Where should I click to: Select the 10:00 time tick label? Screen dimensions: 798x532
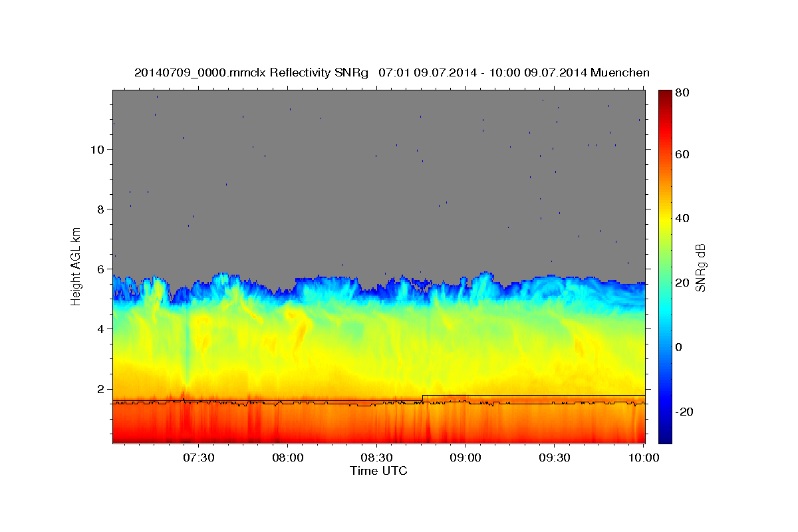tap(644, 458)
